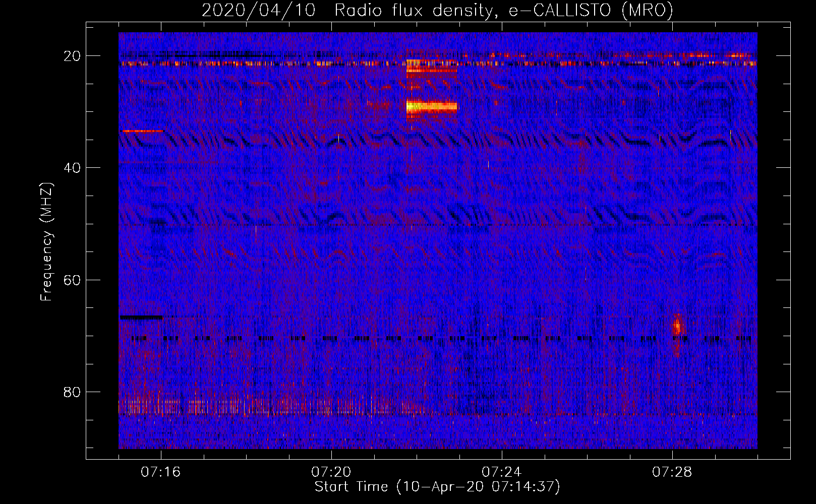Image resolution: width=816 pixels, height=504 pixels.
Task: Click the "07:16" time tick label
Action: click(161, 472)
